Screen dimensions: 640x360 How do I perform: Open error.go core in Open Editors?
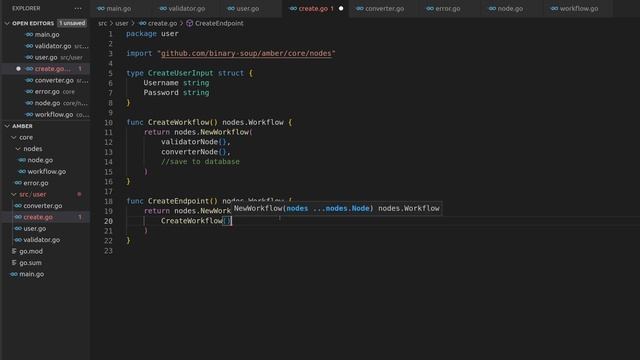click(46, 92)
